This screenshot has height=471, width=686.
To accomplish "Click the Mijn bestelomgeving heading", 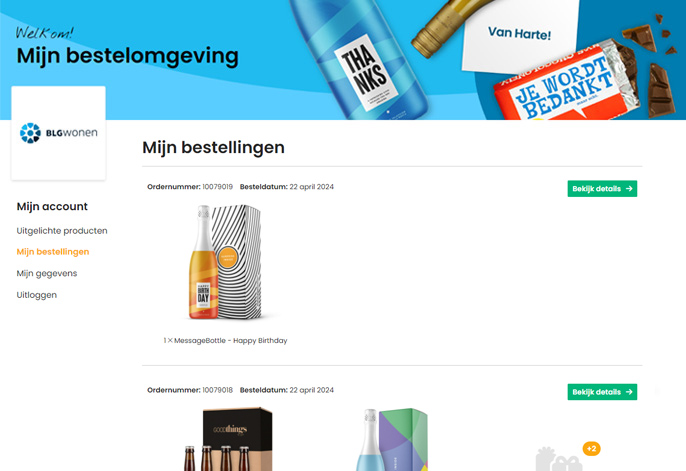I will pyautogui.click(x=128, y=56).
